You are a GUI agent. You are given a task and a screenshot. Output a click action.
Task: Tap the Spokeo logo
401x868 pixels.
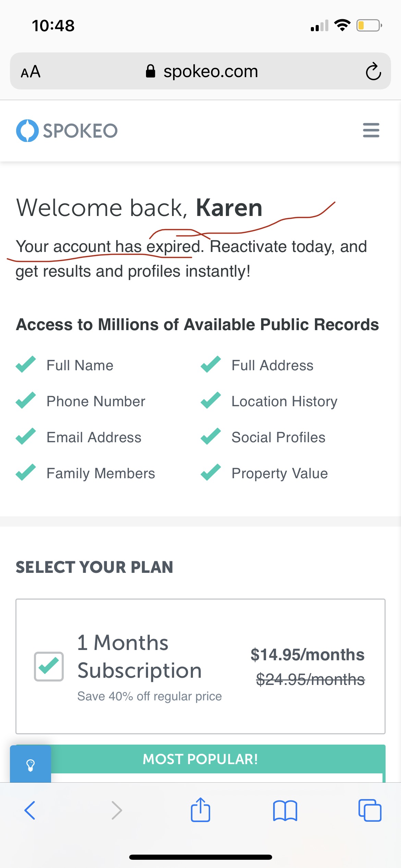67,131
